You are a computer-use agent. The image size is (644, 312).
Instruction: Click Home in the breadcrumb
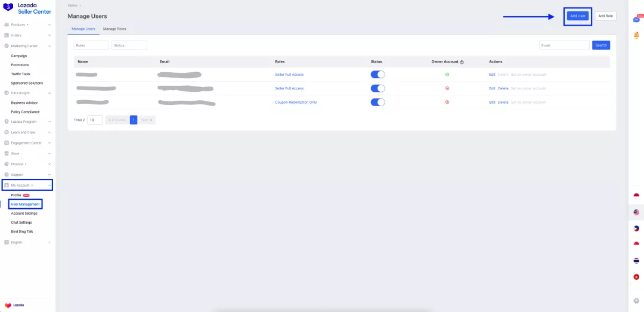click(x=72, y=5)
